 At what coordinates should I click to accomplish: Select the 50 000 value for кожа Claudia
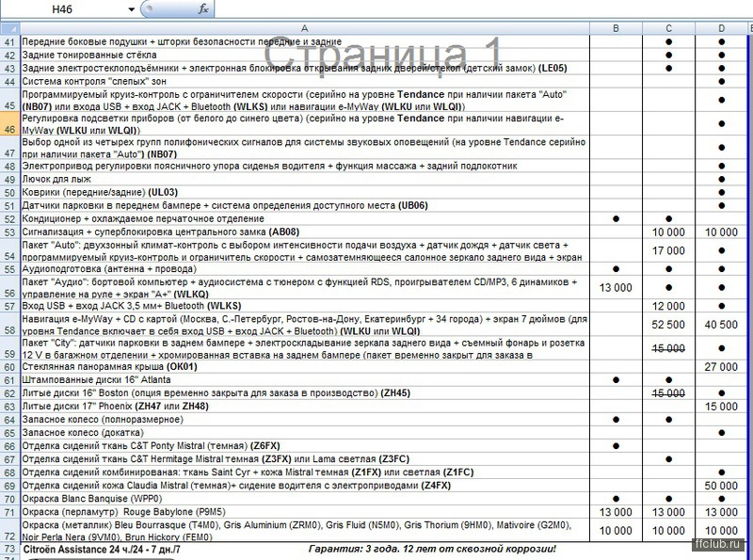pos(721,486)
